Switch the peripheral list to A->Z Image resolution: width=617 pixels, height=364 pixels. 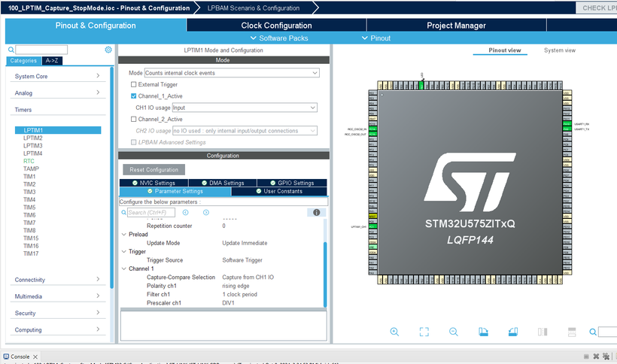[52, 60]
